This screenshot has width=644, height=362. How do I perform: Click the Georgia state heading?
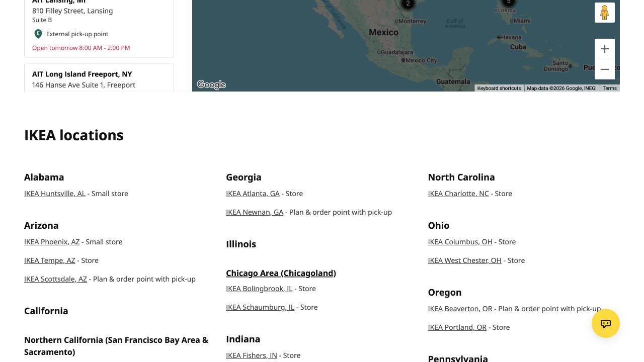pos(244,177)
